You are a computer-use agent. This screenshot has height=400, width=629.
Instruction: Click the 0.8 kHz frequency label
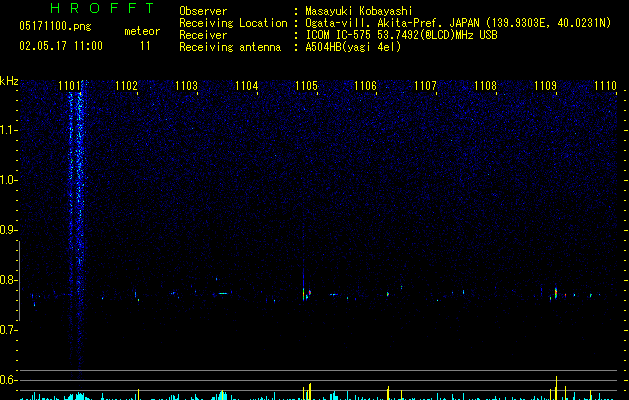8,280
